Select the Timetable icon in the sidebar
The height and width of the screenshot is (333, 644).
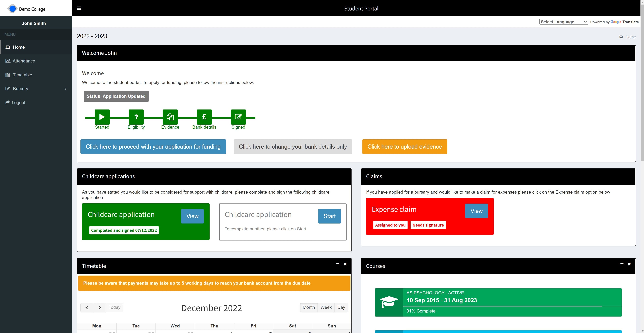[x=8, y=75]
